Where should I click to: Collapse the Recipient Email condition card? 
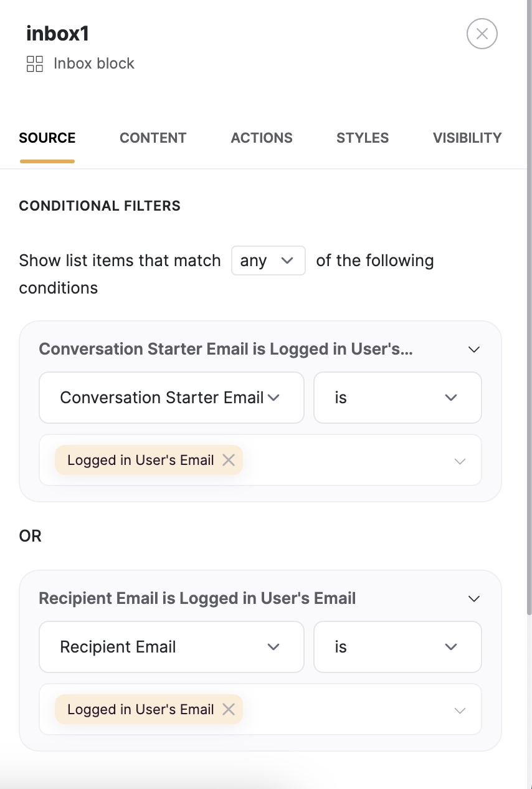473,598
